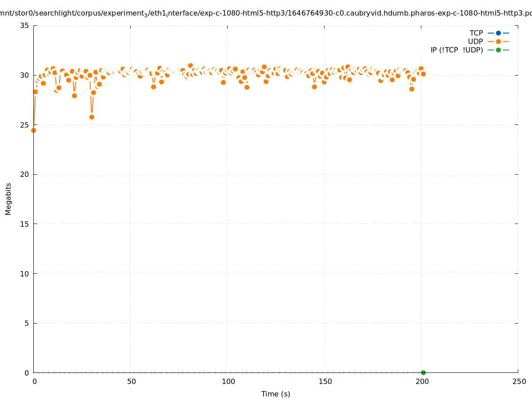The width and height of the screenshot is (532, 400).
Task: Click the highest UDP point near 80 seconds
Action: coord(190,65)
